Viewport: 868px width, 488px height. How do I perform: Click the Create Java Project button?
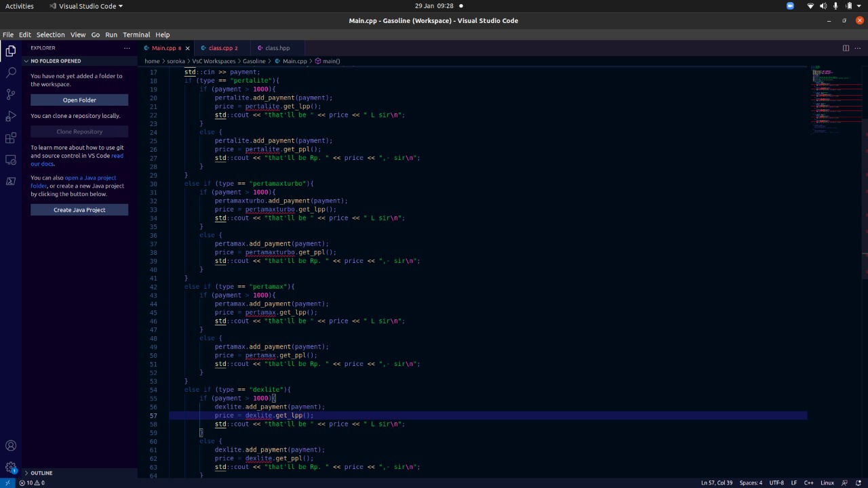(x=79, y=210)
